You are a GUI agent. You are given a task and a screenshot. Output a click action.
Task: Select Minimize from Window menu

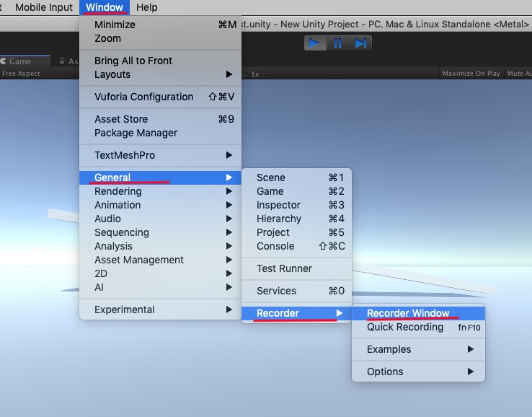(160, 25)
